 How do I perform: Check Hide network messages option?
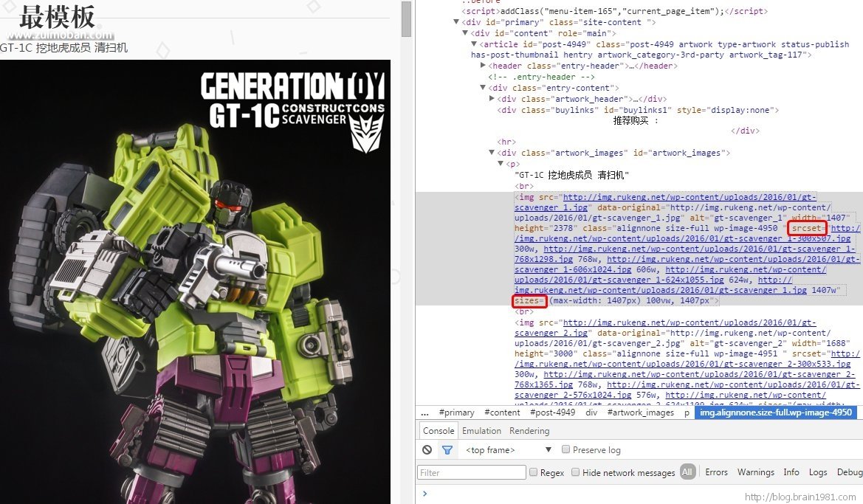point(575,472)
